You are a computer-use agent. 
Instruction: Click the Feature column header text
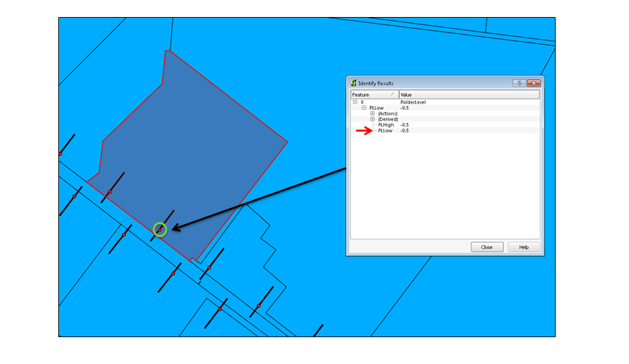click(x=361, y=95)
